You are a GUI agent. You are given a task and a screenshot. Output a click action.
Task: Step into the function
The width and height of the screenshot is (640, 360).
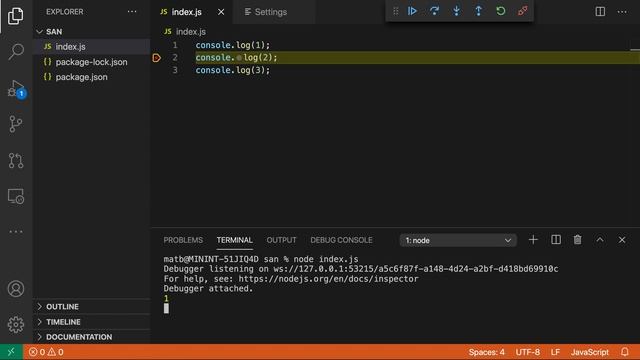(456, 11)
